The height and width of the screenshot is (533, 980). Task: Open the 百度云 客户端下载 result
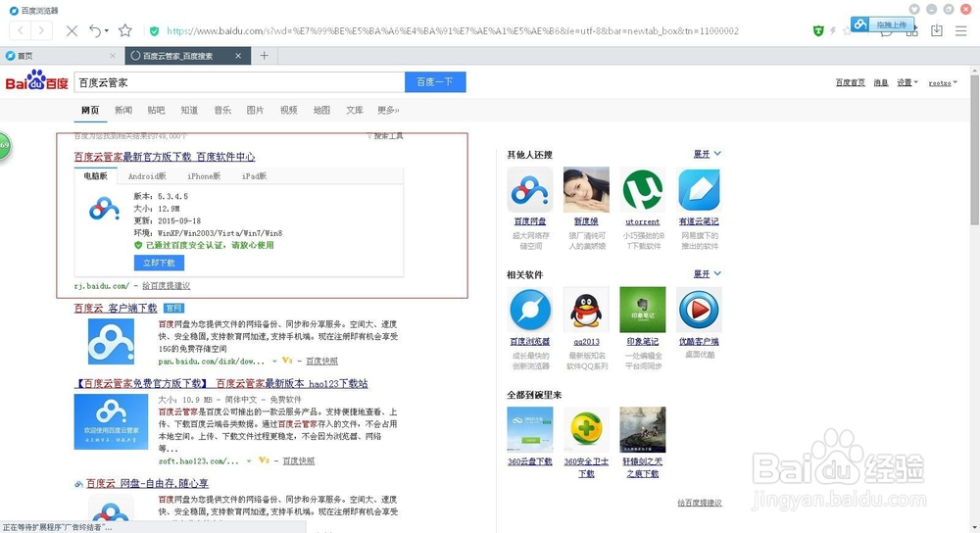pyautogui.click(x=116, y=308)
